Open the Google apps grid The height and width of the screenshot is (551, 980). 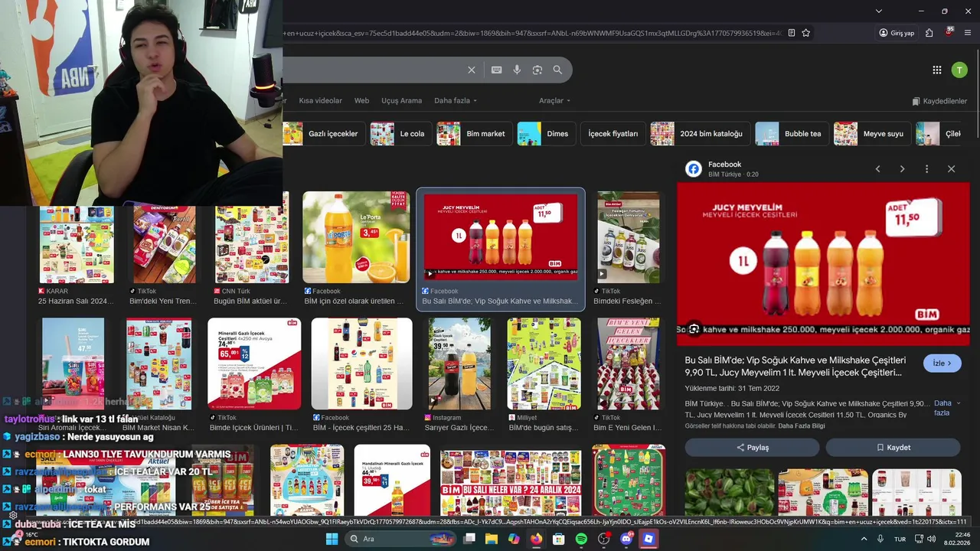(x=937, y=70)
